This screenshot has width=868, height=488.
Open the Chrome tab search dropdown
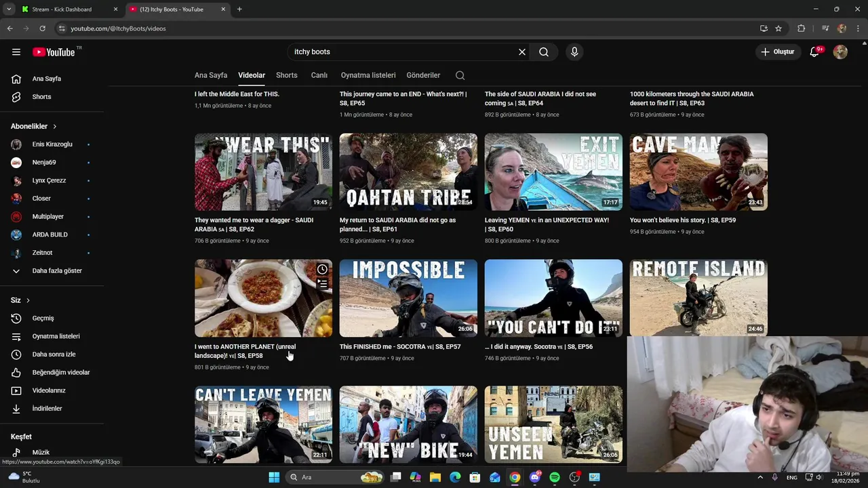(9, 9)
